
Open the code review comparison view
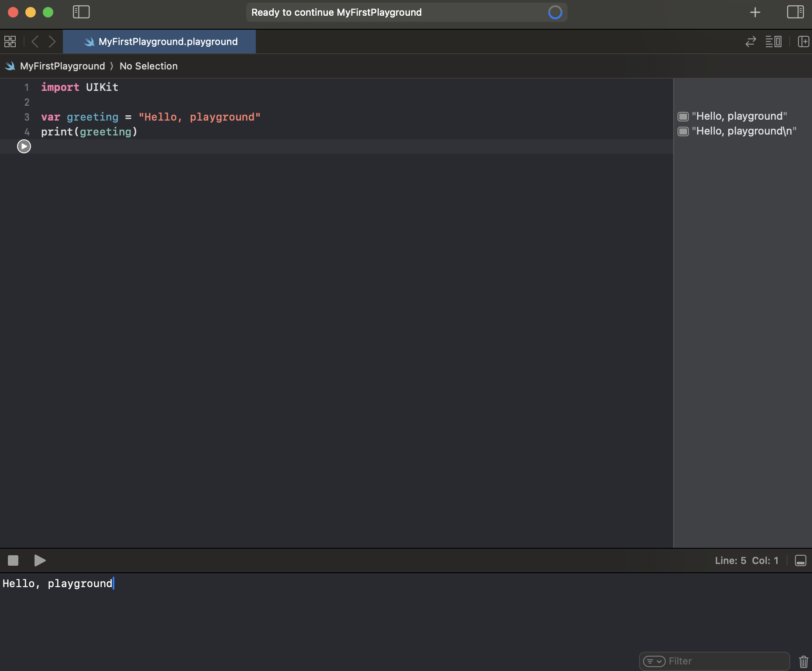pyautogui.click(x=774, y=42)
